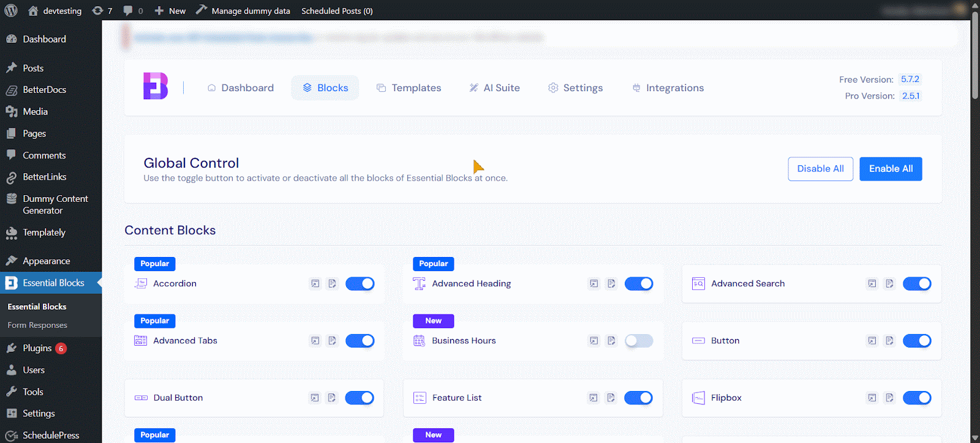
Task: Open the Accordion block demo link icon
Action: click(315, 283)
